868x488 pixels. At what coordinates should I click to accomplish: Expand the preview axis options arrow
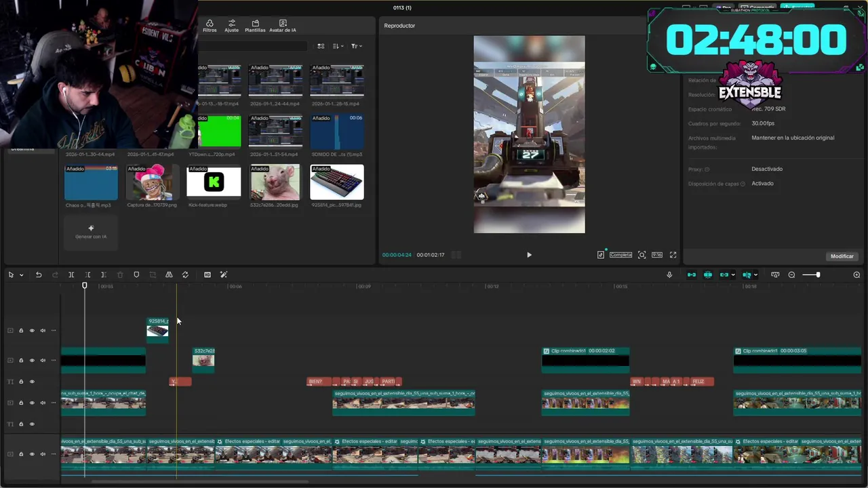[755, 274]
